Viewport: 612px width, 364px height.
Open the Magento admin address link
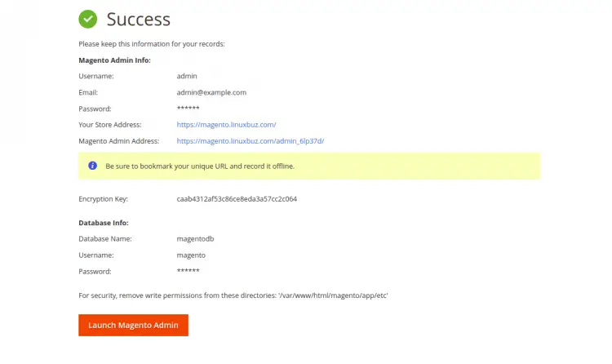point(250,140)
